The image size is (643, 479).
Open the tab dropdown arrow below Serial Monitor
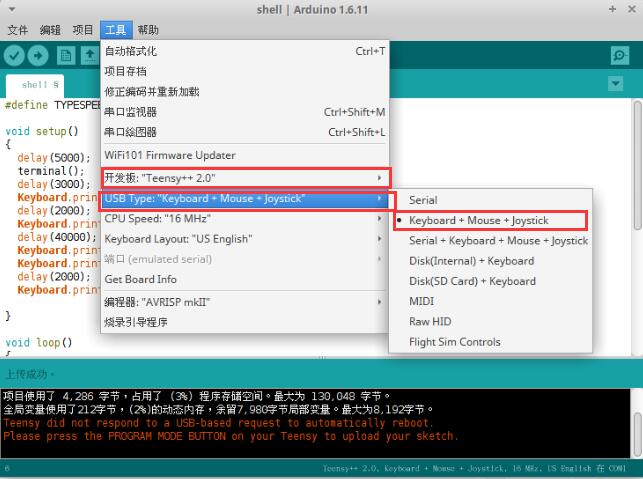coord(623,85)
